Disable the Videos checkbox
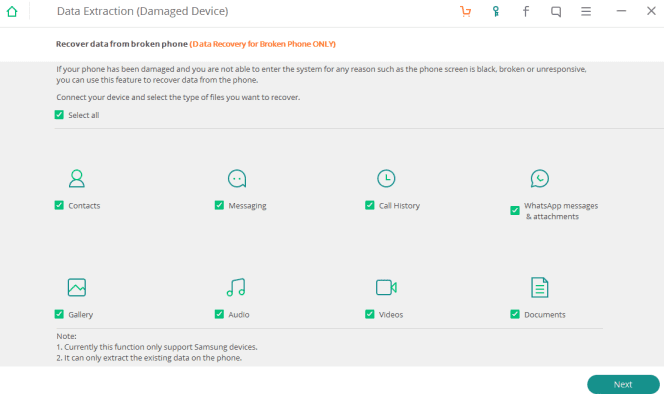 point(370,314)
